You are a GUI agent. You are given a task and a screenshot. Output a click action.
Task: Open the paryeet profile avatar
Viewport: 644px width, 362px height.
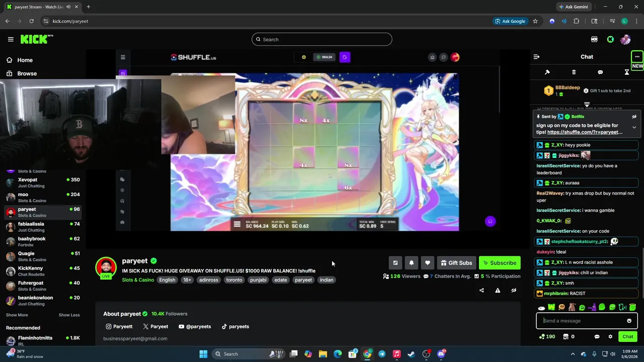(x=106, y=267)
